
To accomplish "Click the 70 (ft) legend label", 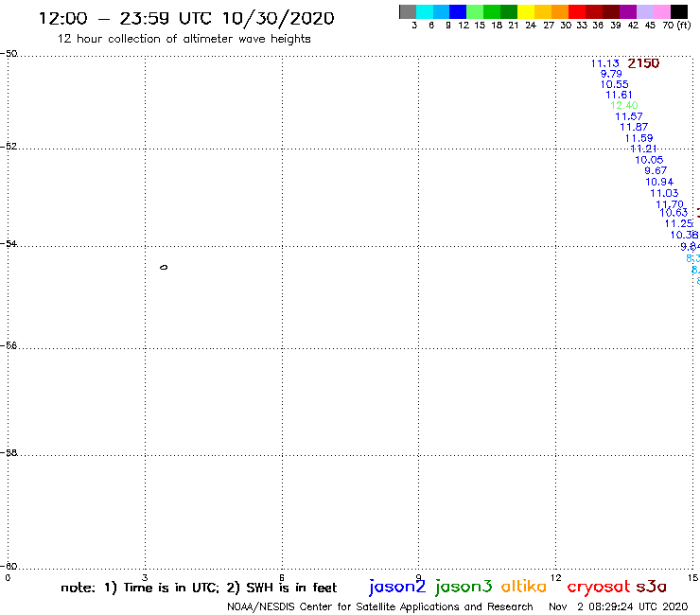I will tap(676, 26).
